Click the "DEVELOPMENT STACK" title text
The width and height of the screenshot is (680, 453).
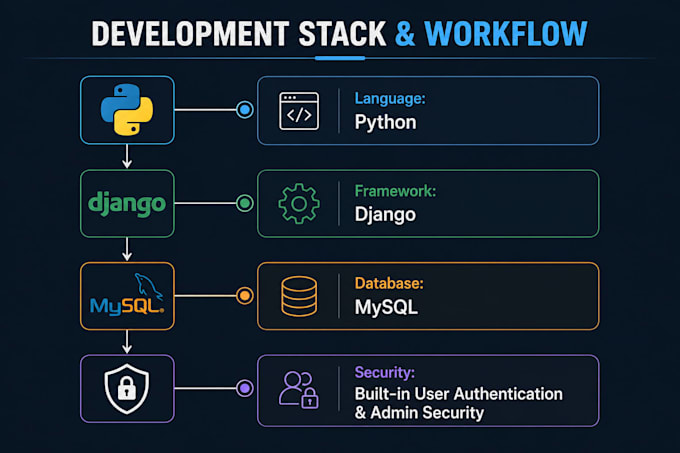tap(239, 34)
